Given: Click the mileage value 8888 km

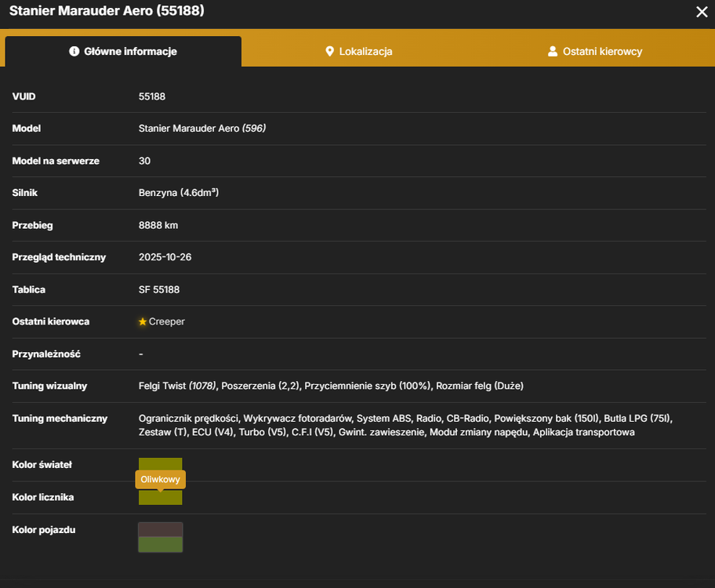Looking at the screenshot, I should tap(158, 225).
